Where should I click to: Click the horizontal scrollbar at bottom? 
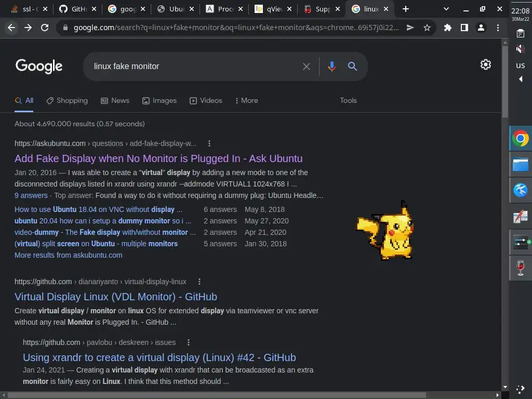tap(217, 395)
